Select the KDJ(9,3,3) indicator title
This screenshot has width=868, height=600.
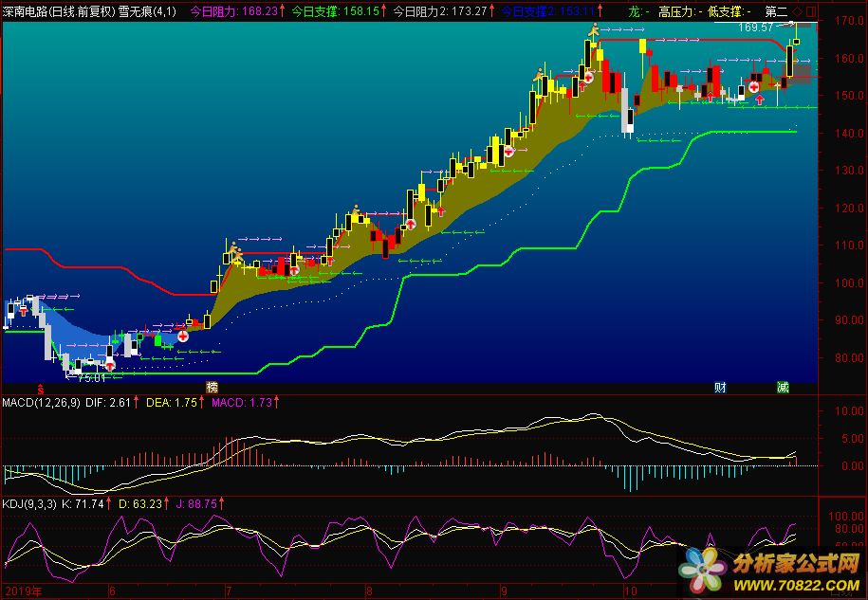(29, 503)
